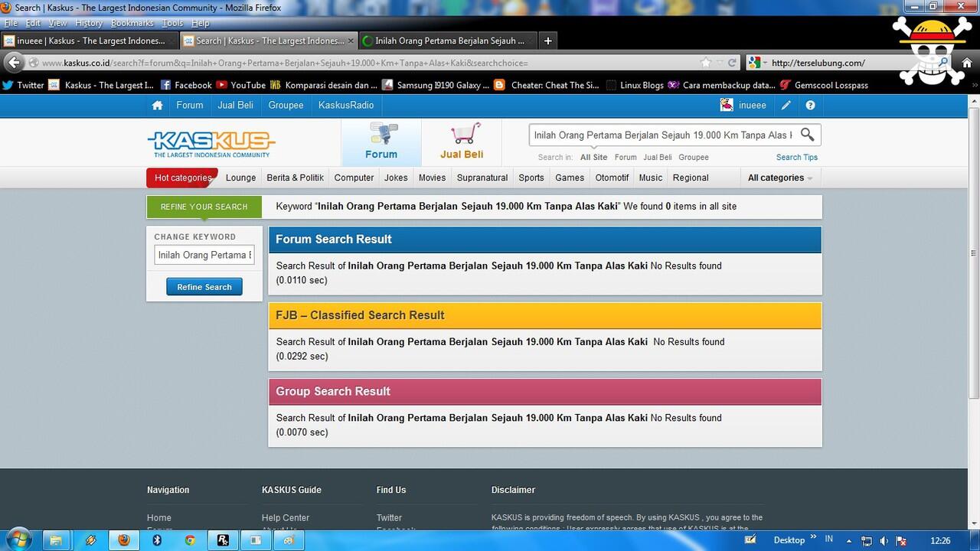Open the File menu
Image resolution: width=980 pixels, height=551 pixels.
(x=10, y=24)
